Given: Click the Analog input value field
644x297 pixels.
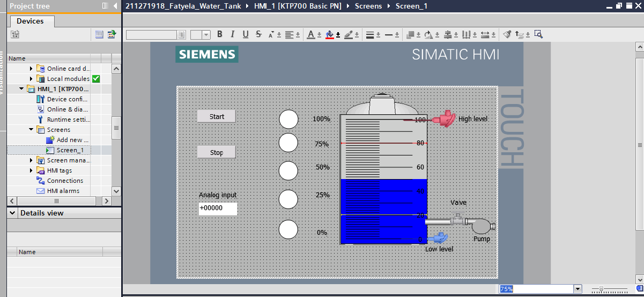Looking at the screenshot, I should coord(218,208).
